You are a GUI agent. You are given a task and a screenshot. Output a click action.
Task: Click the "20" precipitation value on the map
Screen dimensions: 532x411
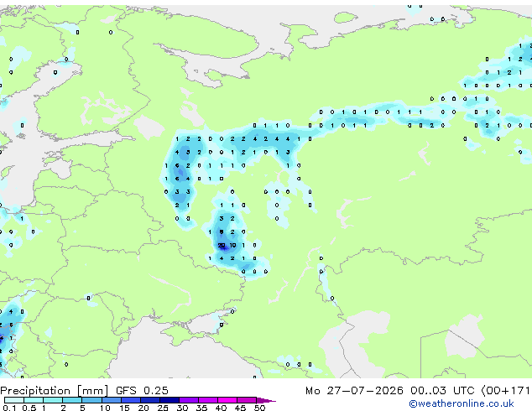(x=222, y=245)
